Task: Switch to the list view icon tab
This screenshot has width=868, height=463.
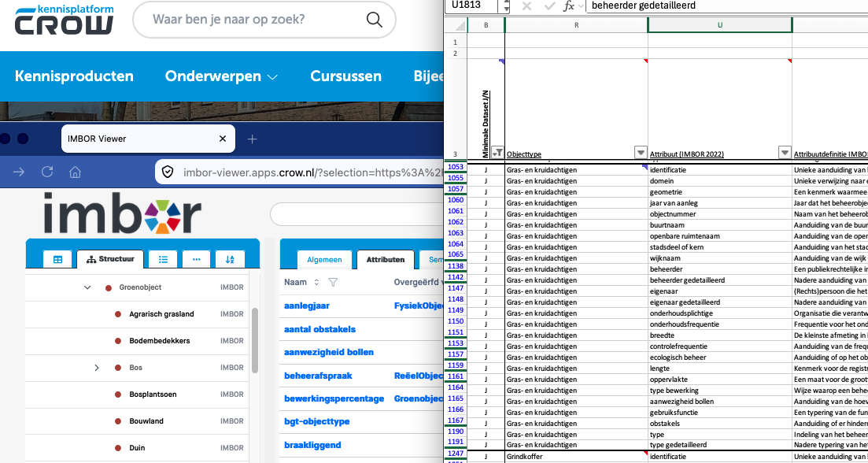Action: [x=163, y=259]
